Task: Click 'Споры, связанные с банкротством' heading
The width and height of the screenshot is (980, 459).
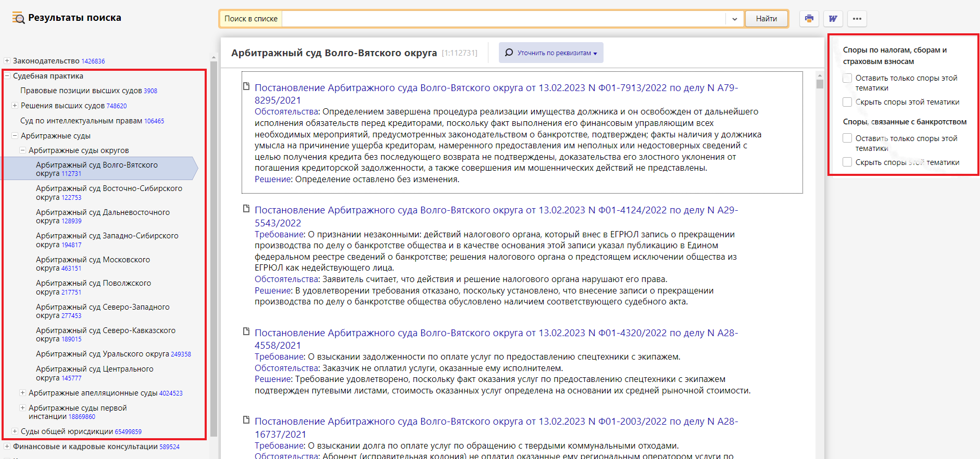Action: (x=904, y=122)
